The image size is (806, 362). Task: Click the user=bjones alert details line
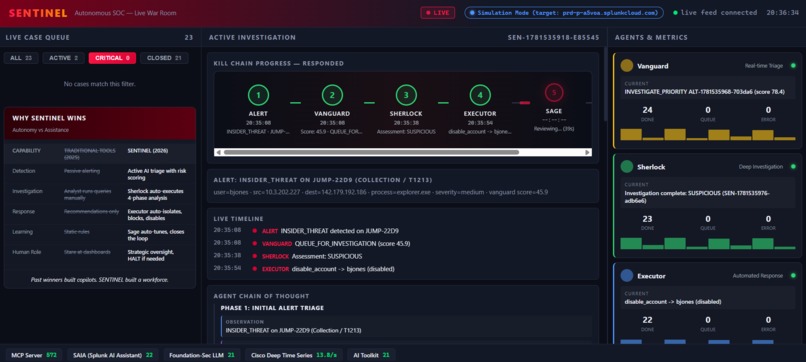[380, 192]
